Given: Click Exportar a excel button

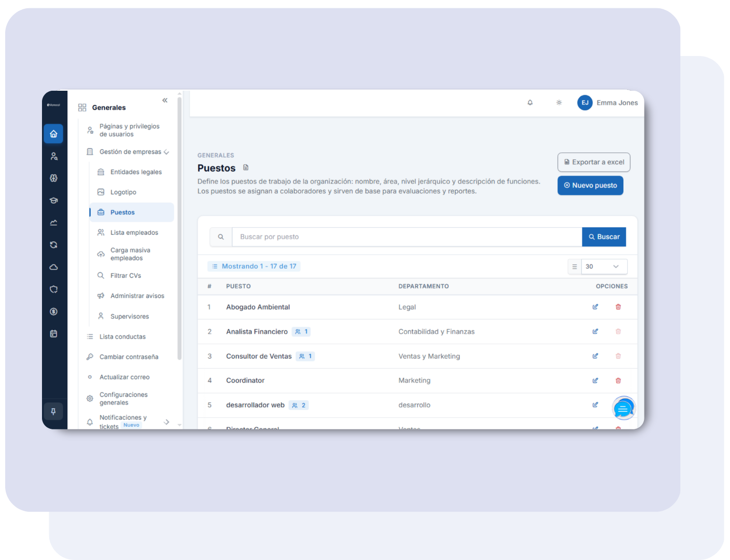Looking at the screenshot, I should point(594,162).
